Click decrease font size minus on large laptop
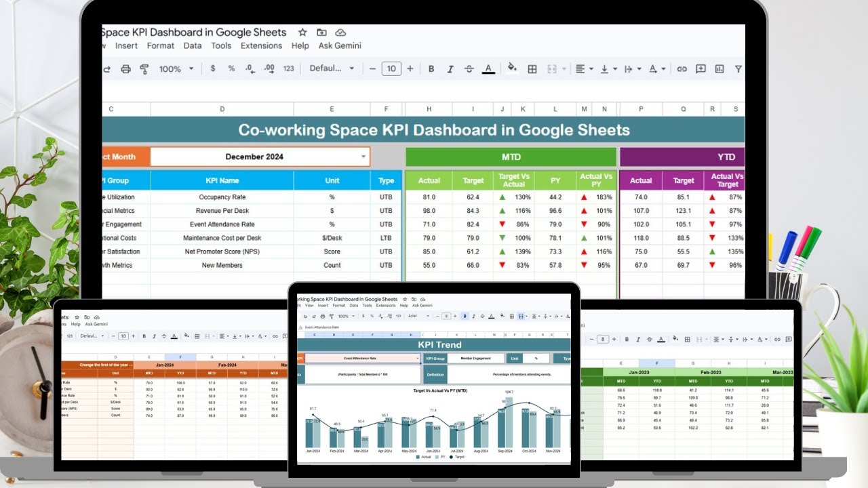 [x=372, y=68]
